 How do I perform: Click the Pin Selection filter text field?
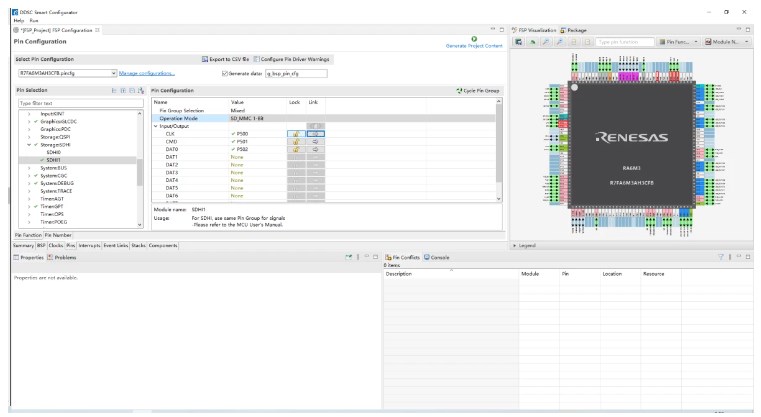coord(81,103)
